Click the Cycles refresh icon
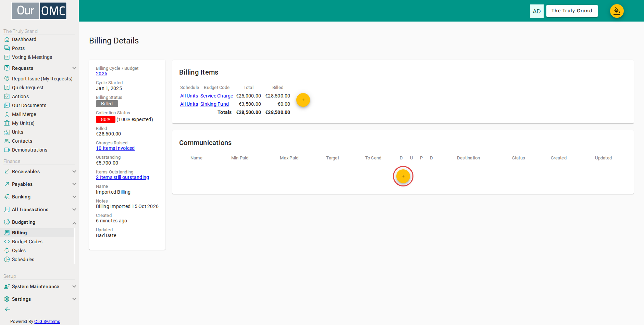This screenshot has width=644, height=325. 7,250
